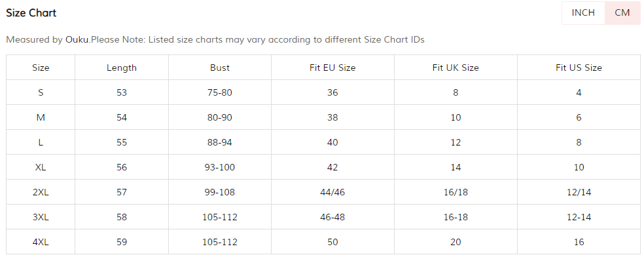
Task: Click the UK size 16-18 cell
Action: point(456,217)
